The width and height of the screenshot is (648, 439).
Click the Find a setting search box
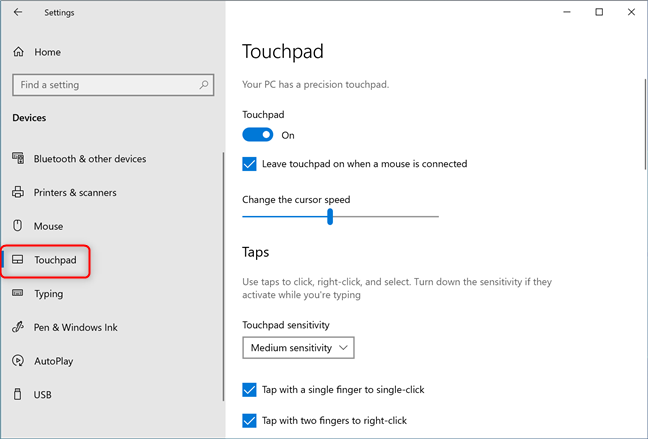click(113, 85)
